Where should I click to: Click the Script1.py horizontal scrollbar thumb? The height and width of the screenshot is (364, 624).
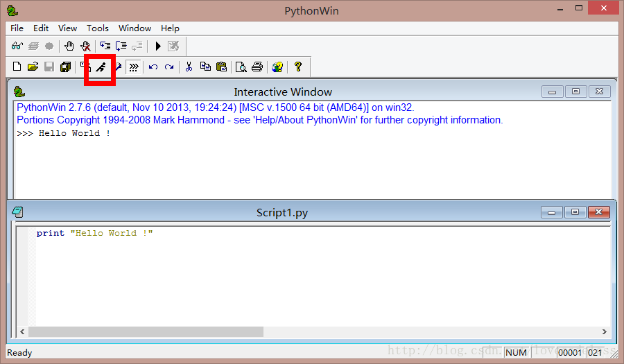(146, 332)
